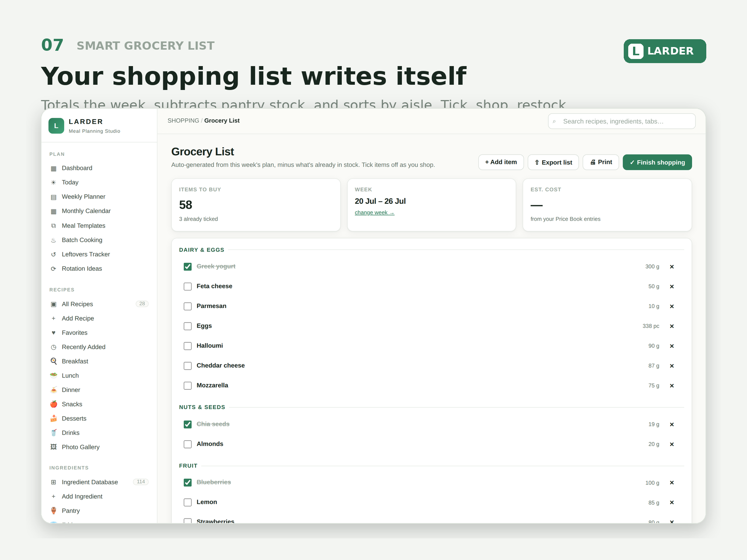Open Recently Added clock icon
The height and width of the screenshot is (560, 747).
(x=53, y=347)
